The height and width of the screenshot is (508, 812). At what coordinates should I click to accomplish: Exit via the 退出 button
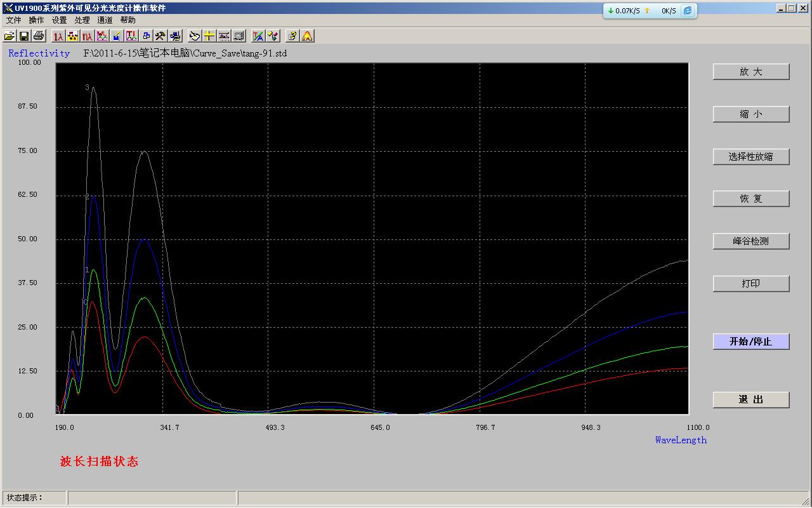(750, 399)
